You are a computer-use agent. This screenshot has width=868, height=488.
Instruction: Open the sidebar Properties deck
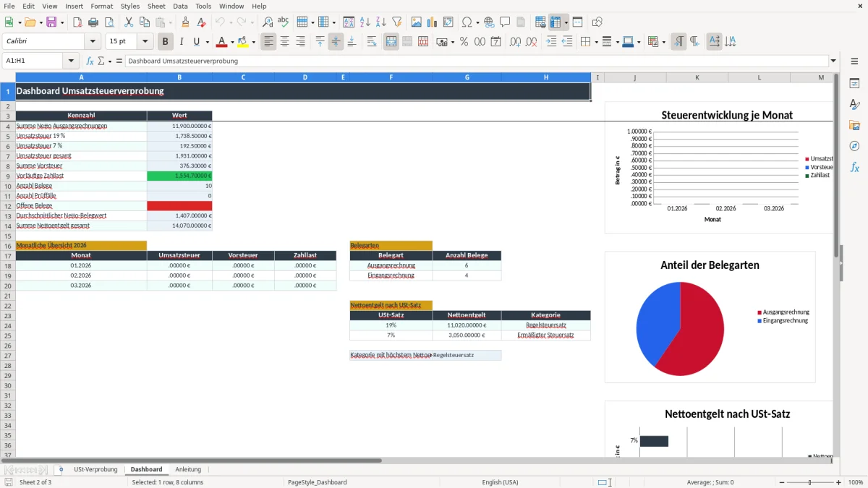(x=854, y=83)
